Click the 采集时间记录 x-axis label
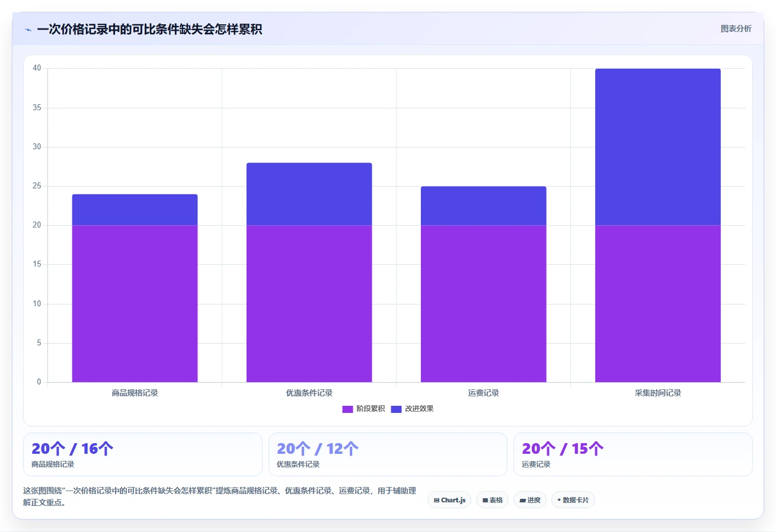Image resolution: width=776 pixels, height=532 pixels. tap(658, 393)
